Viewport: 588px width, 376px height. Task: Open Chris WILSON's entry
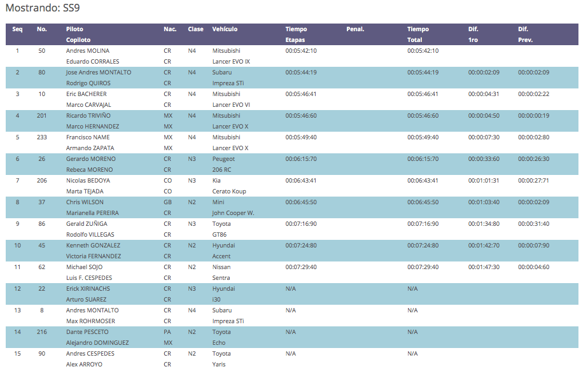pos(85,202)
